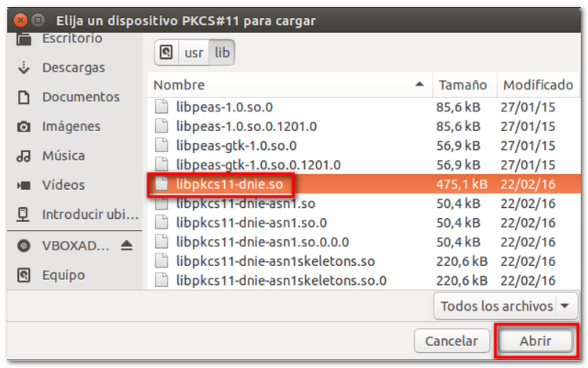This screenshot has height=368, width=588.
Task: Click the Descargas download icon in sidebar
Action: click(24, 67)
